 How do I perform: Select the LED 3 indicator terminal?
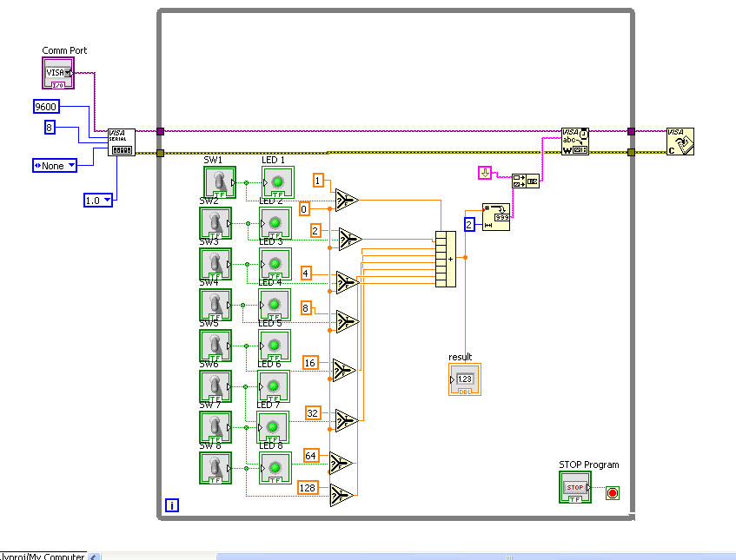[275, 264]
